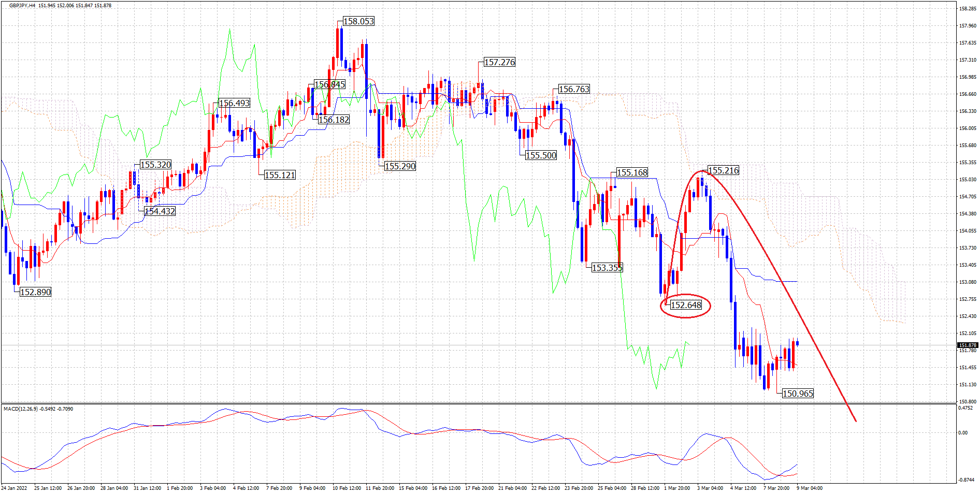Screen dimensions: 980x494
Task: Click the MACD 0.00 level on the axis
Action: coord(963,432)
